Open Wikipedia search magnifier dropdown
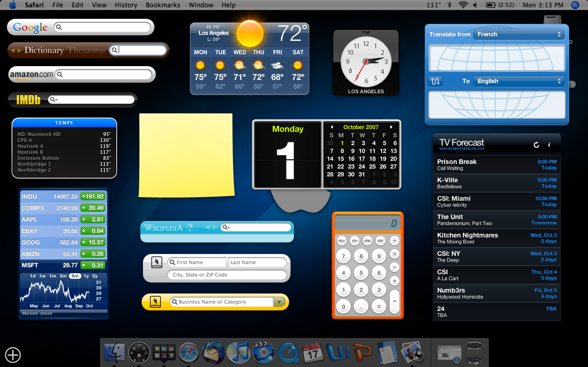588x367 pixels. [225, 227]
